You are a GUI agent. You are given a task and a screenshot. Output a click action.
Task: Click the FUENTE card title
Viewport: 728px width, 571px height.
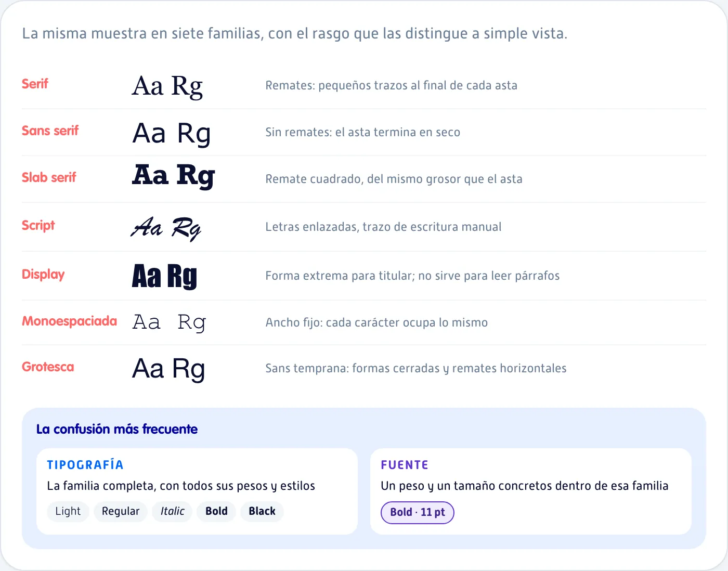click(x=405, y=465)
